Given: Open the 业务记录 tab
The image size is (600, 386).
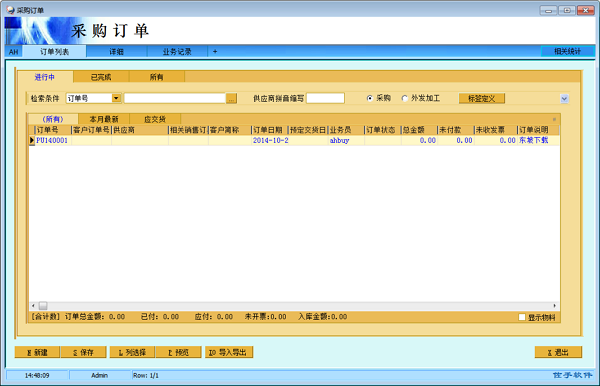Looking at the screenshot, I should click(177, 52).
